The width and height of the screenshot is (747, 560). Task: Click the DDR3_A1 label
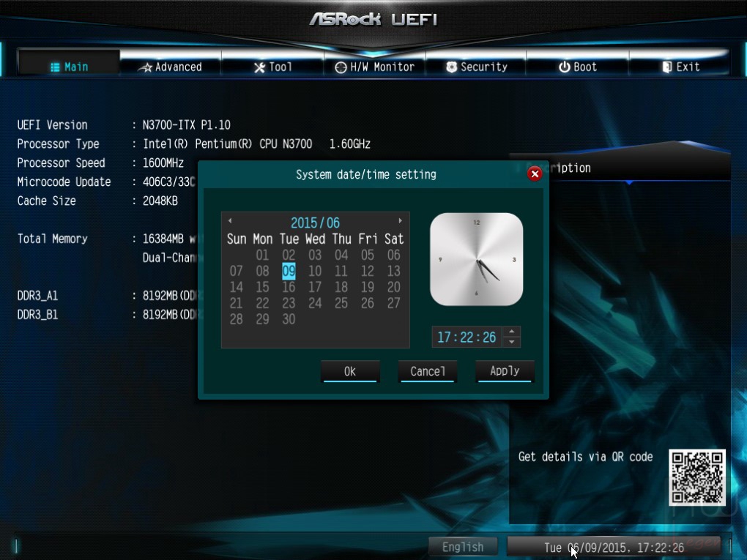click(37, 296)
